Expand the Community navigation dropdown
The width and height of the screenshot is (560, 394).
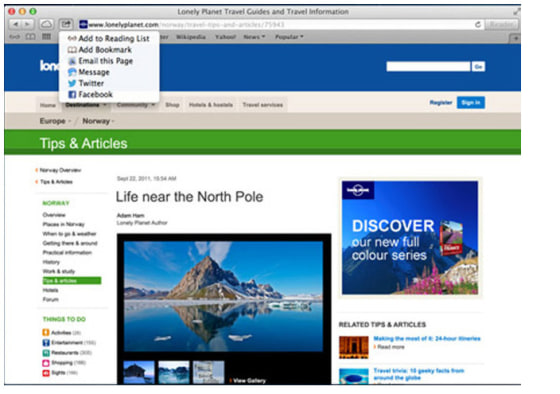click(x=136, y=105)
